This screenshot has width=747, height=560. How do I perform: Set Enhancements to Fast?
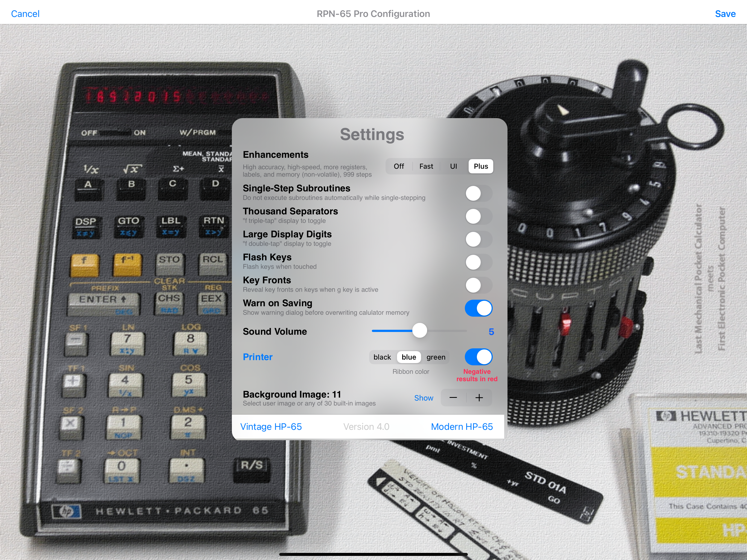pos(426,166)
